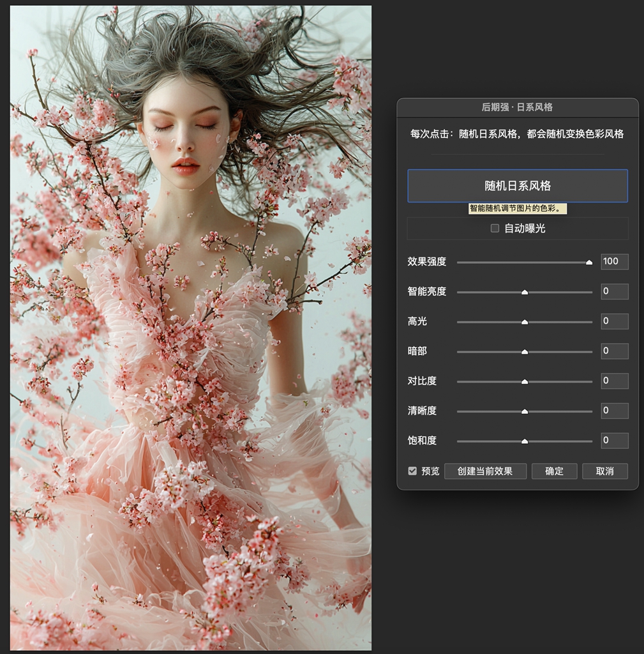Click the 高光 slider handle

[525, 322]
